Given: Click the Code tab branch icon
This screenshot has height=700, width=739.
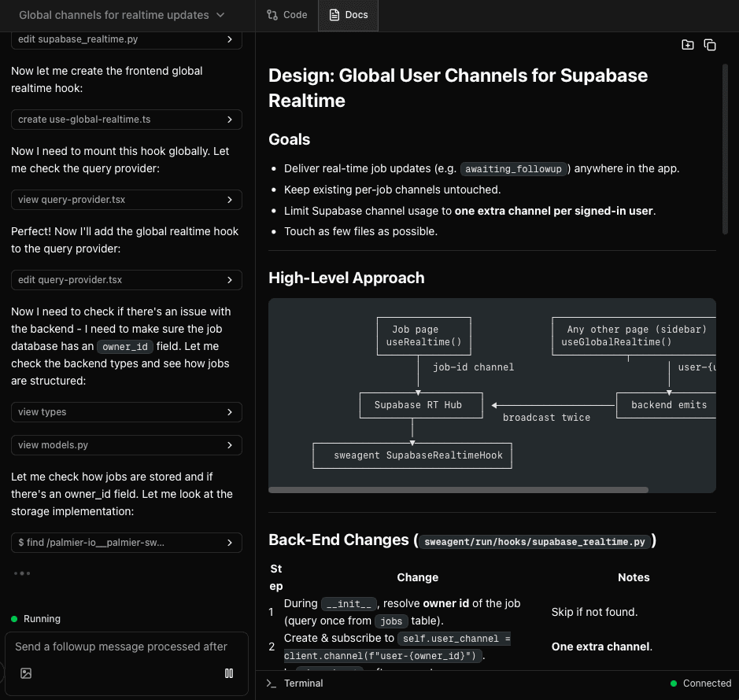Looking at the screenshot, I should point(272,15).
